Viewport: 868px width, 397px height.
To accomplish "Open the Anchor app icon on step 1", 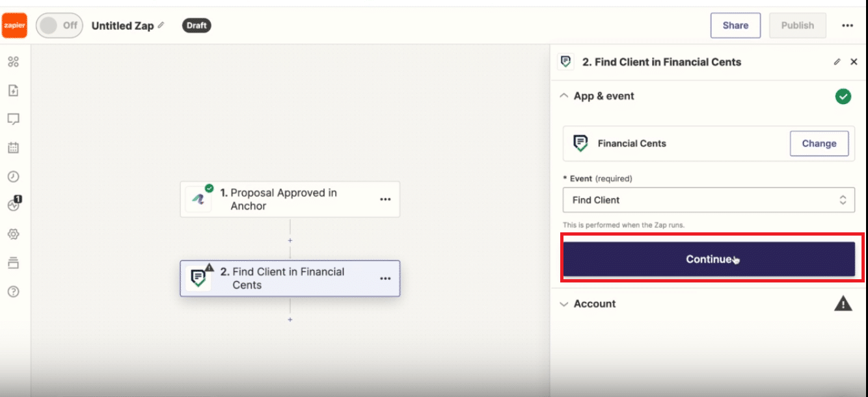I will click(x=199, y=199).
